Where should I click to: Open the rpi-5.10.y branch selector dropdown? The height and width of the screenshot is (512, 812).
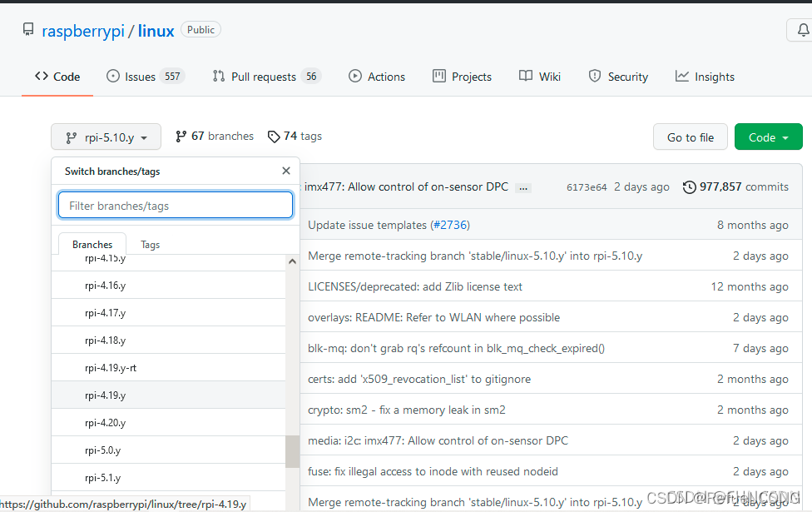coord(106,137)
